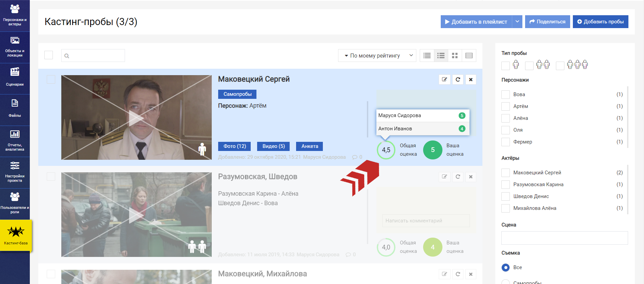644x284 pixels.
Task: Filter by three-person audition type
Action: point(560,66)
